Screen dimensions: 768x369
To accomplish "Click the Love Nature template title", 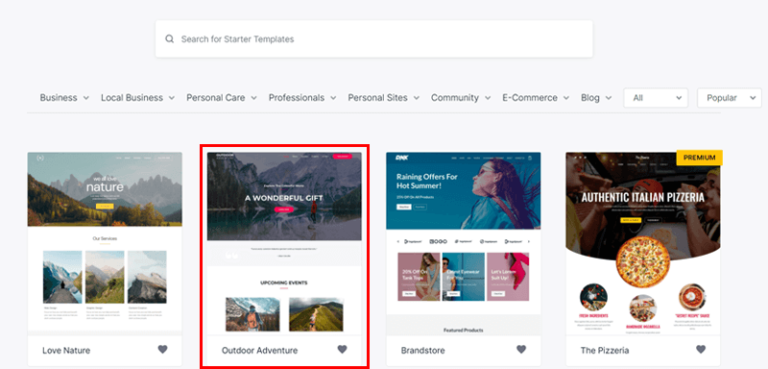I will pos(66,350).
